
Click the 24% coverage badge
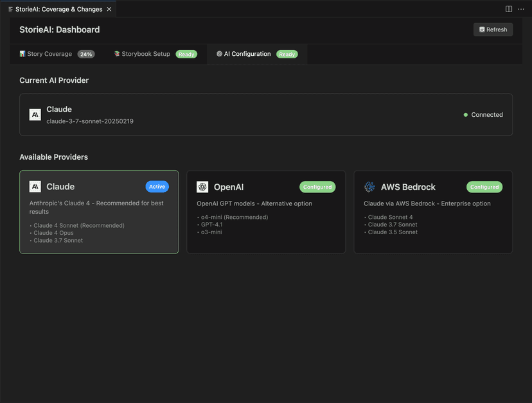pos(86,55)
